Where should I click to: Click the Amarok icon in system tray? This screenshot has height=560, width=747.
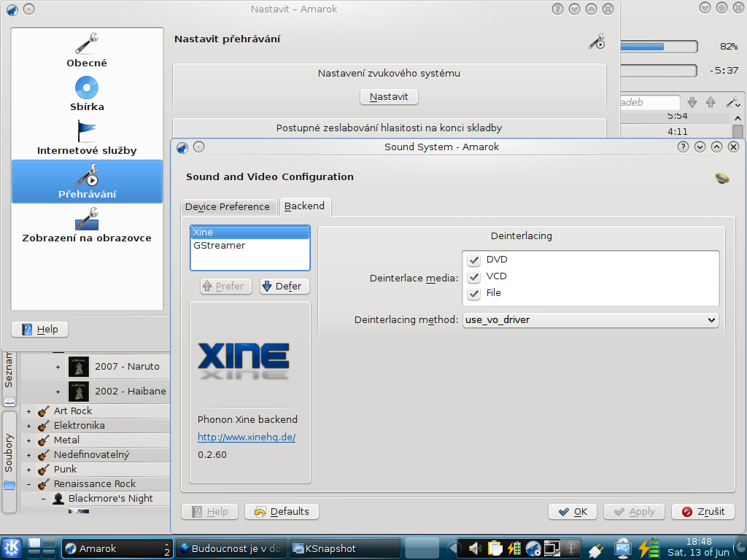pos(533,548)
